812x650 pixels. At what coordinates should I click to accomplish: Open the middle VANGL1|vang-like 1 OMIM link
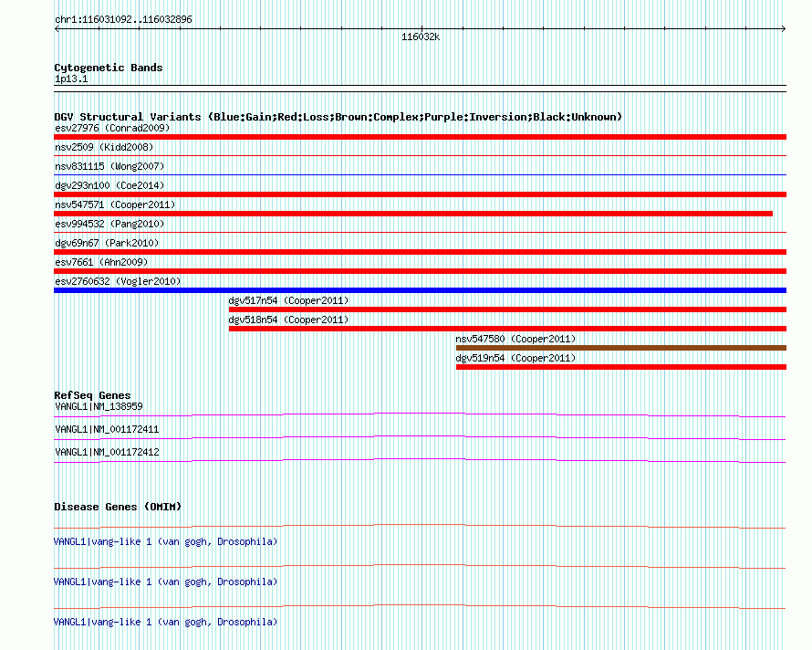[x=165, y=582]
